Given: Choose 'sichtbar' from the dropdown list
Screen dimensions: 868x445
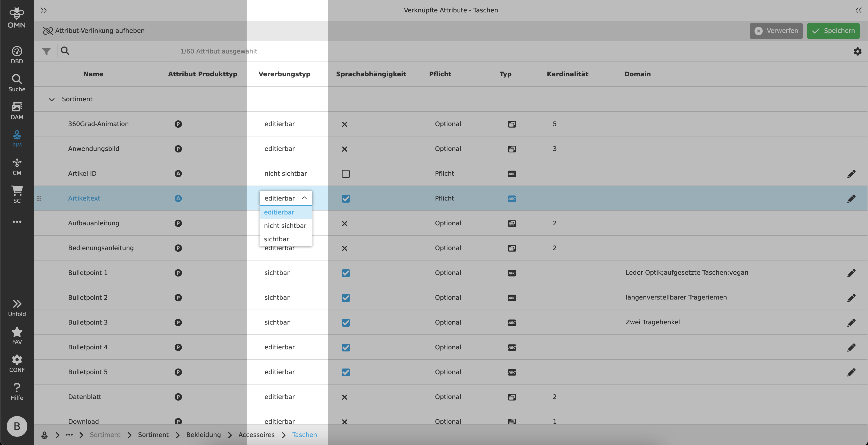Looking at the screenshot, I should (x=276, y=239).
